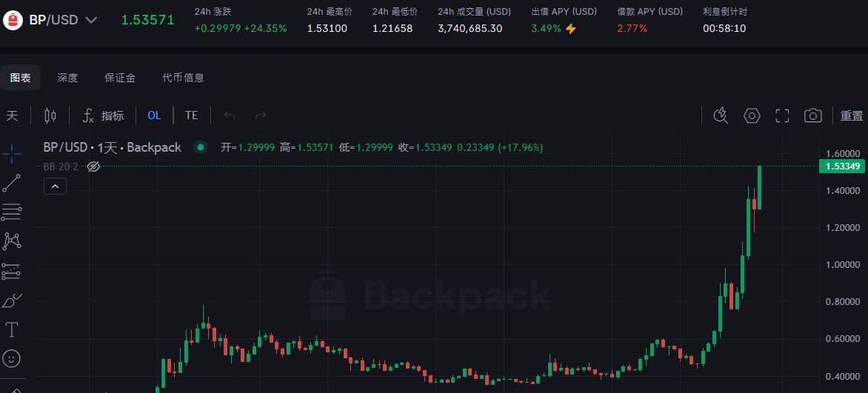Select the horizontal lines Fibonacci tool
The width and height of the screenshot is (868, 393).
click(12, 212)
